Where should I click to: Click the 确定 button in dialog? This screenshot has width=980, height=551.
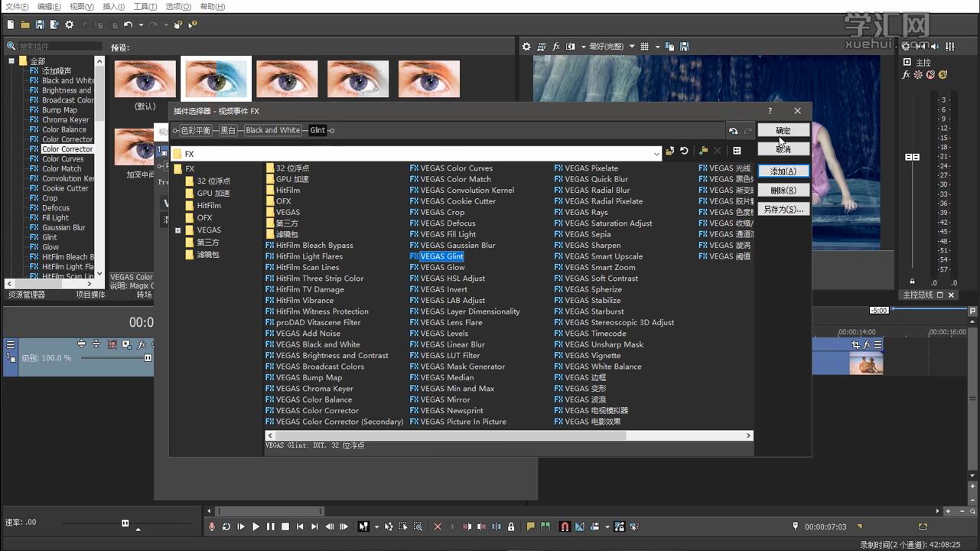tap(783, 131)
